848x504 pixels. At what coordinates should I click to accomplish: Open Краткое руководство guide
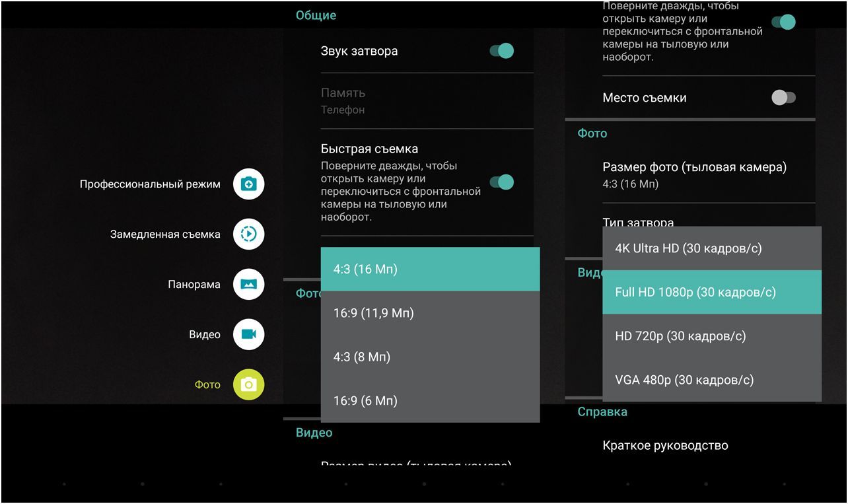665,445
